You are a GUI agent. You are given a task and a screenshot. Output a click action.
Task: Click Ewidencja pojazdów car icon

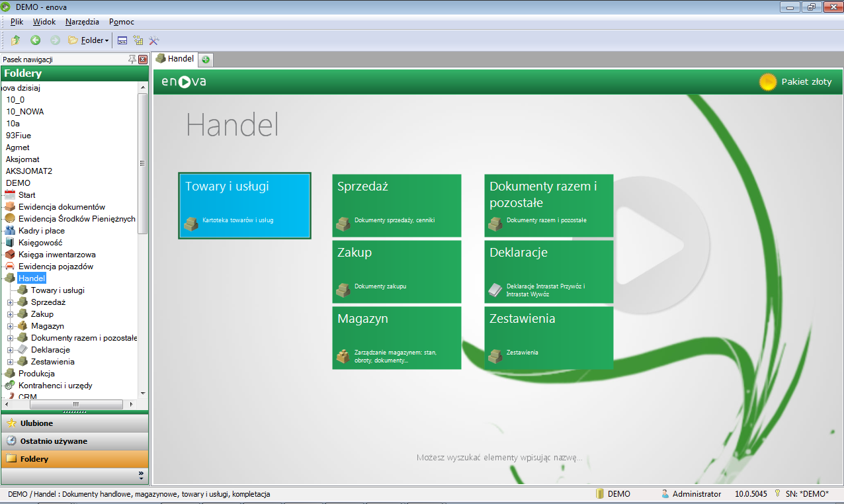pos(10,267)
